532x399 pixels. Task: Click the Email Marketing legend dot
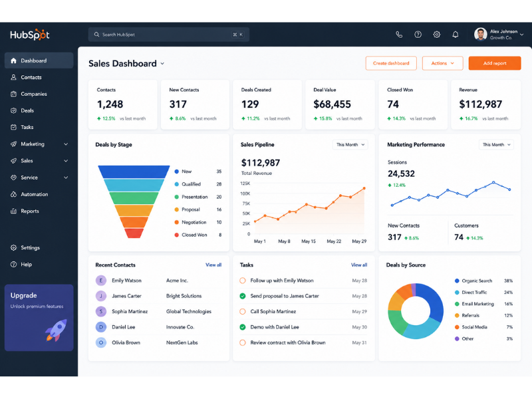pyautogui.click(x=457, y=304)
